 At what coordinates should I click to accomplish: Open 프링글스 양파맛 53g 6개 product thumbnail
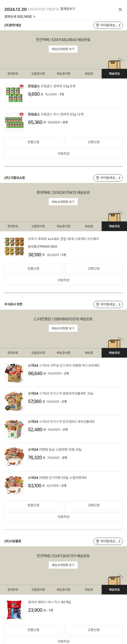point(14,94)
